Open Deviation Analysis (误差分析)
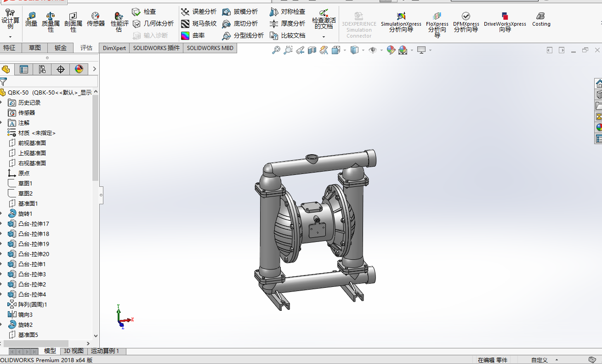This screenshot has height=364, width=602. (x=199, y=11)
